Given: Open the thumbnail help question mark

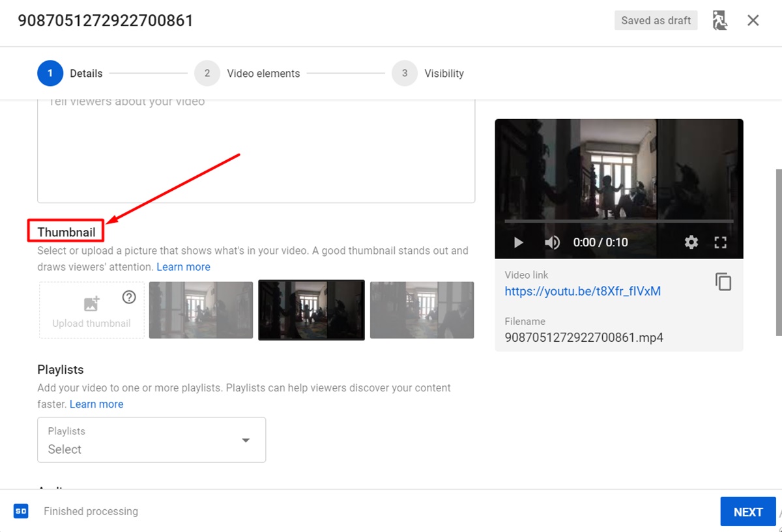Looking at the screenshot, I should point(129,297).
